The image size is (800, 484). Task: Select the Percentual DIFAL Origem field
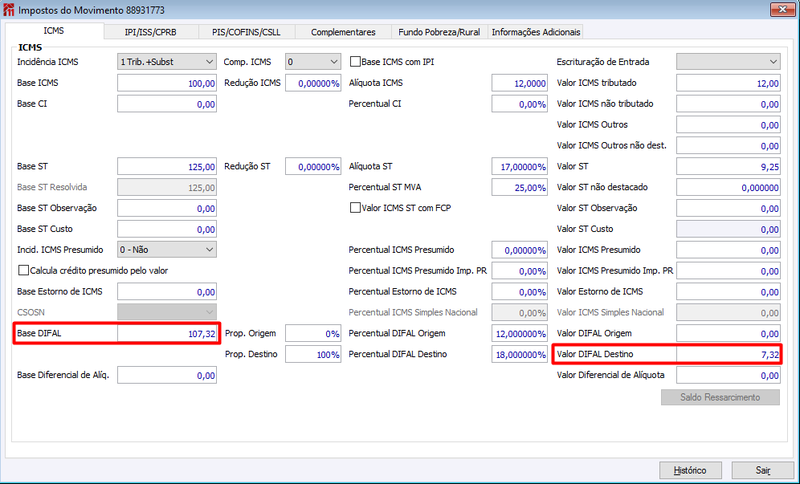tap(520, 334)
